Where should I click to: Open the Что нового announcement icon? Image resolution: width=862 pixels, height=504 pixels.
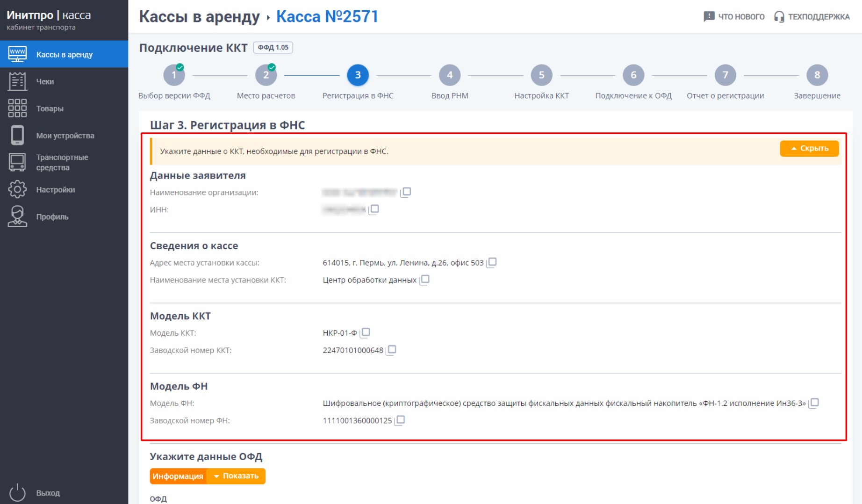[x=709, y=17]
